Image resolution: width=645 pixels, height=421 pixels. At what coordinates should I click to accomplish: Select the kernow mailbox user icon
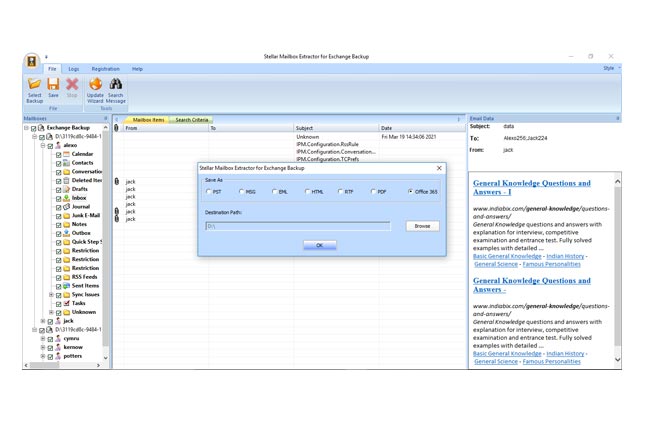[58, 347]
